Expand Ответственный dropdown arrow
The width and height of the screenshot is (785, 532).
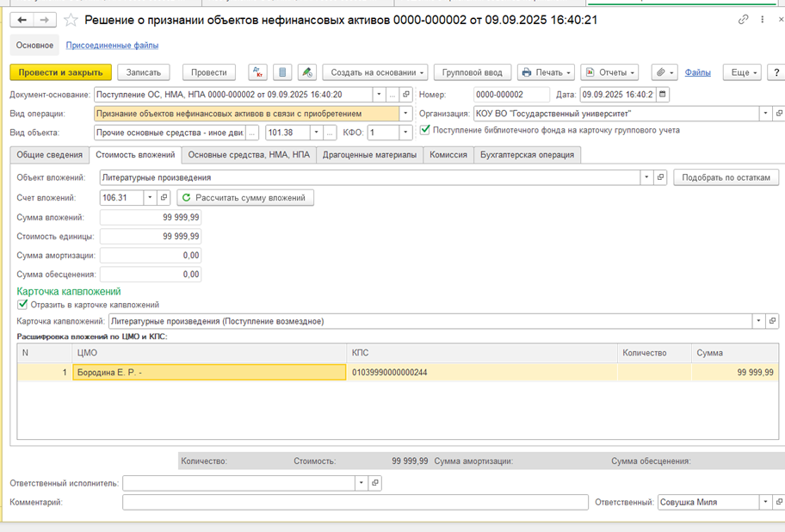point(765,502)
